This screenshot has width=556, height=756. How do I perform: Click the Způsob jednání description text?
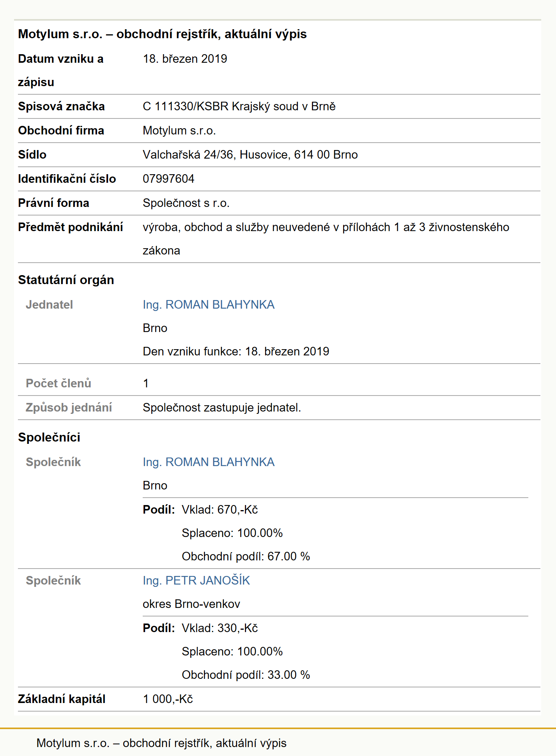point(222,408)
